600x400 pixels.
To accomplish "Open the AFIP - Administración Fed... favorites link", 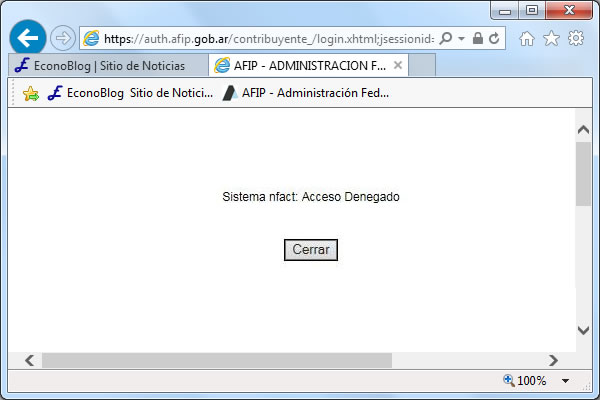I will click(305, 93).
